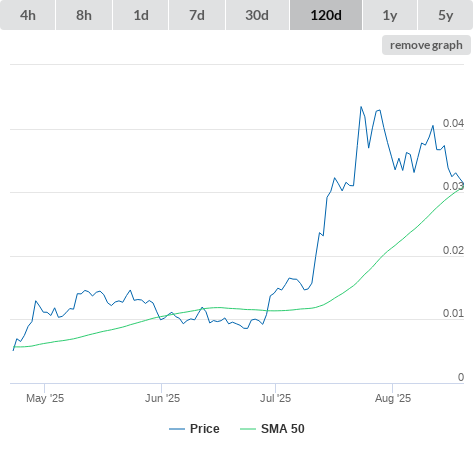Screen dimensions: 474x455
Task: Open the 7d chart range
Action: pos(197,15)
